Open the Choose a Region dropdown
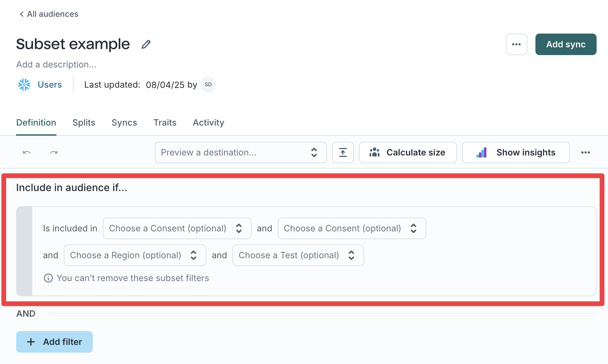The width and height of the screenshot is (608, 364). [x=135, y=255]
